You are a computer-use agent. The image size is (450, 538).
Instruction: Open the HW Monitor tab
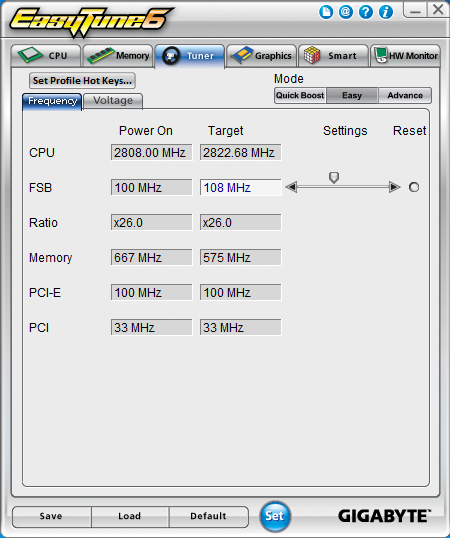click(405, 56)
